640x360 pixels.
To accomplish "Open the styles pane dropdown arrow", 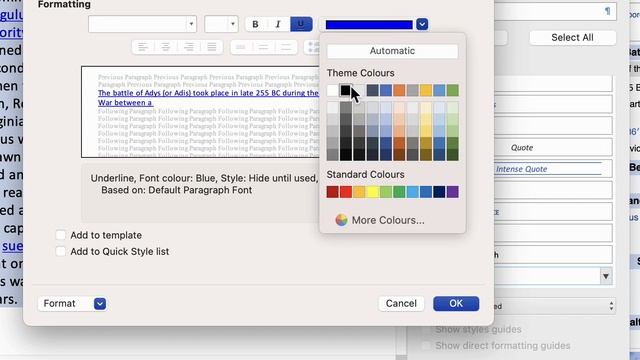I will pyautogui.click(x=606, y=276).
